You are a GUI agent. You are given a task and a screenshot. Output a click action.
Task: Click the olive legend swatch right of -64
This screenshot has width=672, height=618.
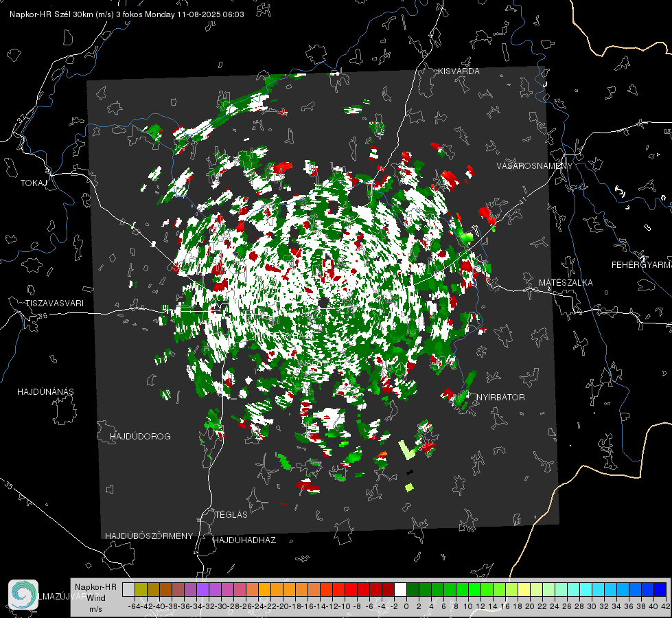[141, 590]
